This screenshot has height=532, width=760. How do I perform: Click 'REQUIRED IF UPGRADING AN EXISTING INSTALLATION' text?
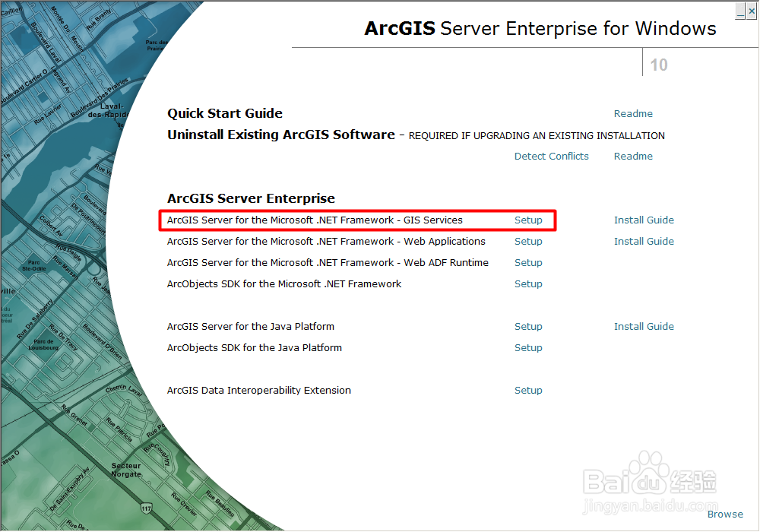click(537, 136)
